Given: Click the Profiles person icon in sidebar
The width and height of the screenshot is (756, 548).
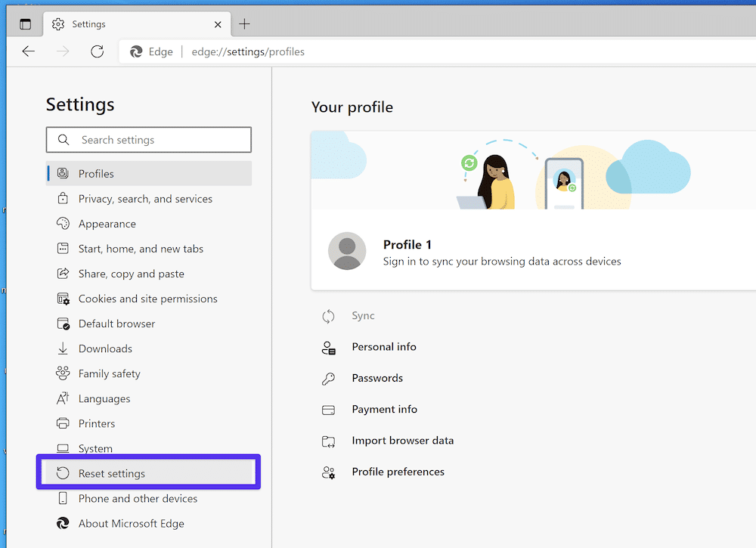Looking at the screenshot, I should [61, 173].
